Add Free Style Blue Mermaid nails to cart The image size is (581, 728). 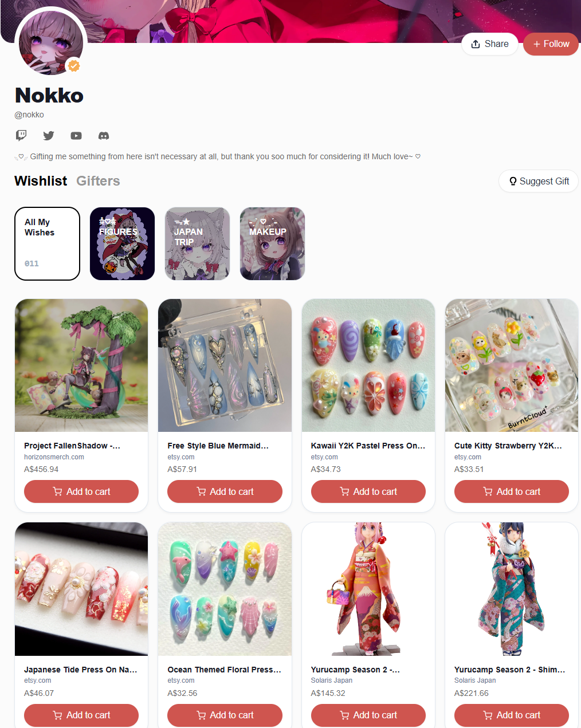(225, 491)
